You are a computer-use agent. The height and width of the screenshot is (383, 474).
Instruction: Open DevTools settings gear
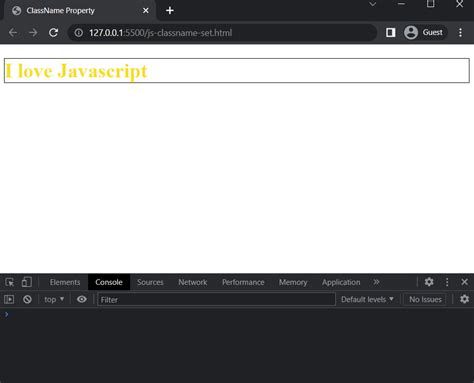(429, 282)
